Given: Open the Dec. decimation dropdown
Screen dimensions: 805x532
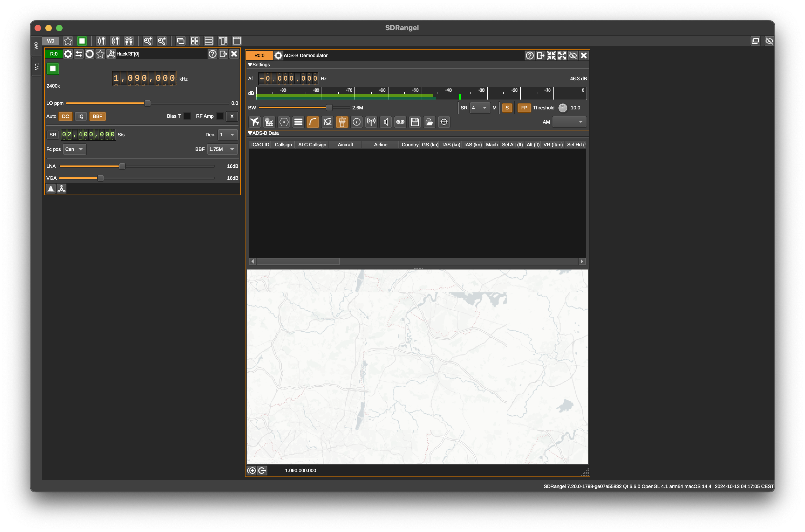Looking at the screenshot, I should coord(227,135).
